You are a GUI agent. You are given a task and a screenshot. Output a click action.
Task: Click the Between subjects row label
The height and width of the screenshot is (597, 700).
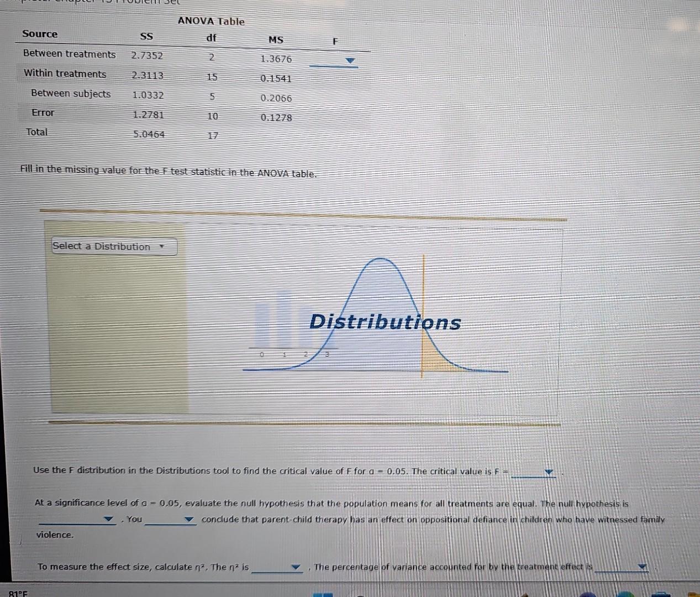pos(71,93)
